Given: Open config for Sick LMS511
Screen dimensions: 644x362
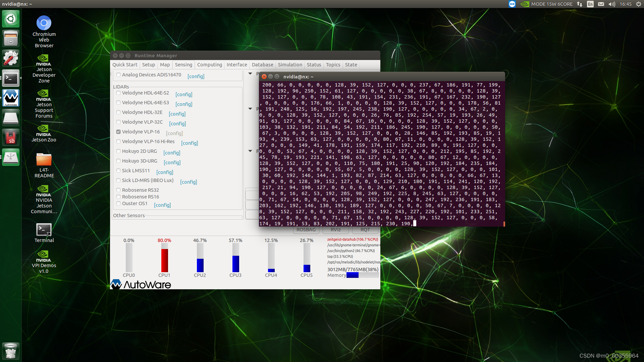Looking at the screenshot, I should (x=165, y=172).
